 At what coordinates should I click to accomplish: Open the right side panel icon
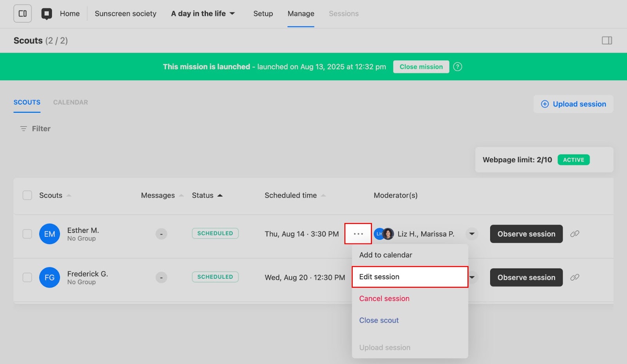[607, 40]
